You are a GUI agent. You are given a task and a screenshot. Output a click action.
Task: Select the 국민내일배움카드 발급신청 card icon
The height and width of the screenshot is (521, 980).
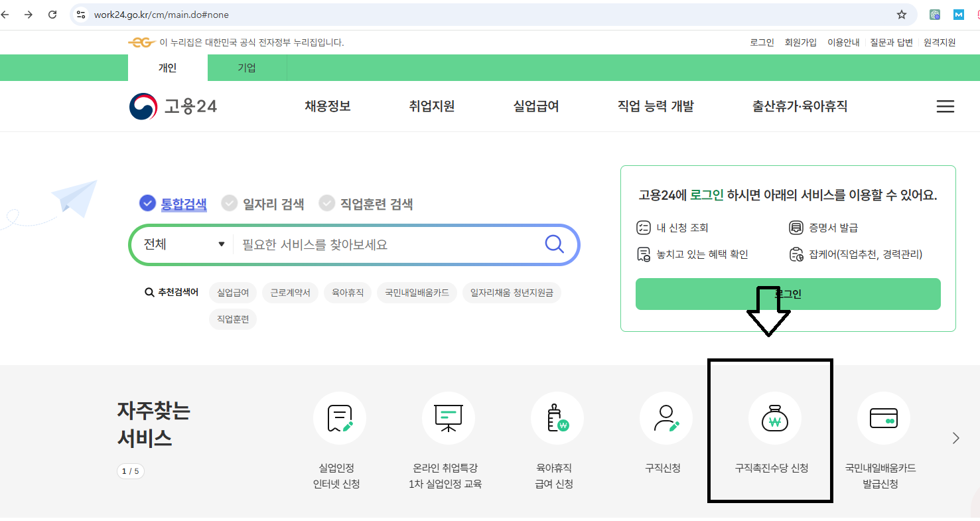click(x=883, y=418)
